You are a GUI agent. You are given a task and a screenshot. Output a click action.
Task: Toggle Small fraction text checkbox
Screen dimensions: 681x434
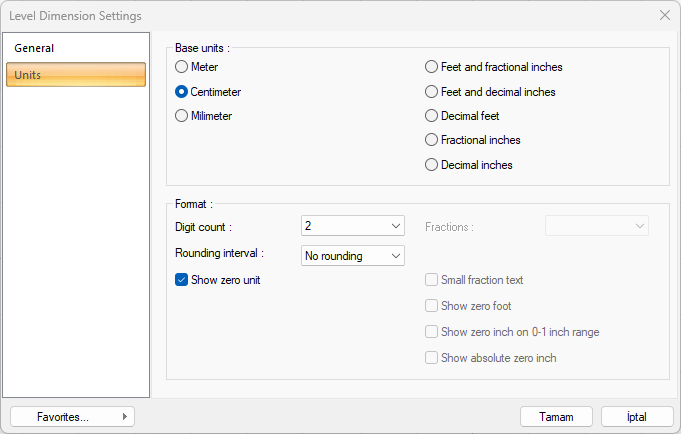point(432,280)
